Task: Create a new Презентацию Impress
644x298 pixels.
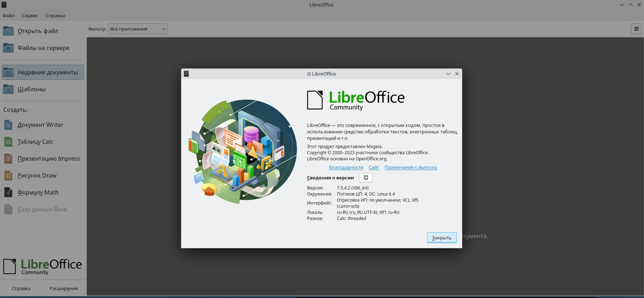Action: [43, 159]
